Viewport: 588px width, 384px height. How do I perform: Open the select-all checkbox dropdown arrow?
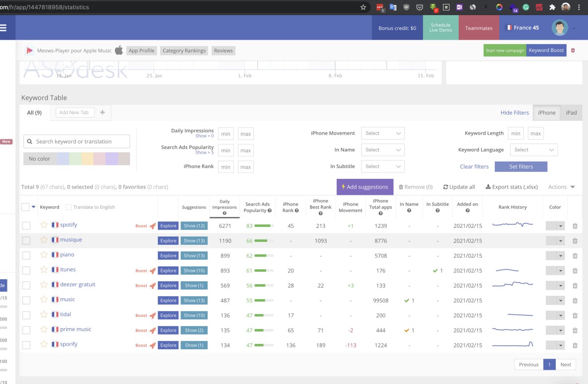(34, 207)
